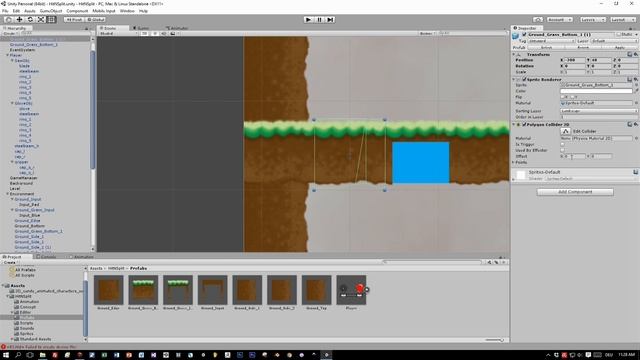Select the Scale tool in toolbar
Screen dimensions: 640x360
pyautogui.click(x=41, y=20)
